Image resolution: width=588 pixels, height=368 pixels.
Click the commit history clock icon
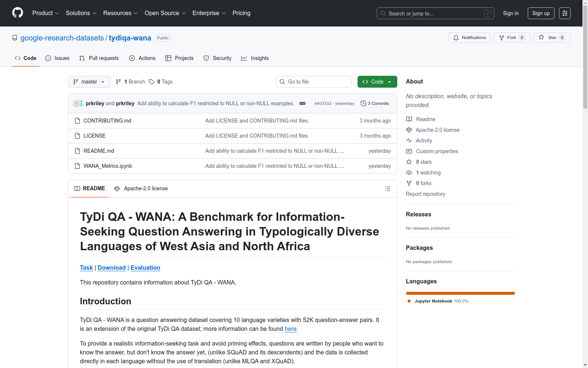[363, 103]
